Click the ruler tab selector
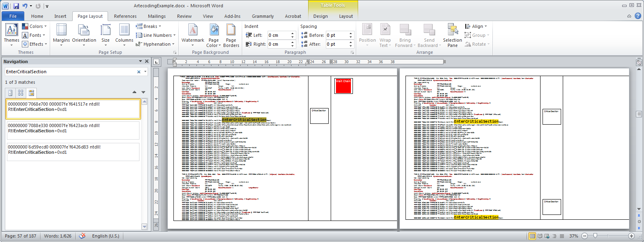This screenshot has height=242, width=644. [x=156, y=62]
